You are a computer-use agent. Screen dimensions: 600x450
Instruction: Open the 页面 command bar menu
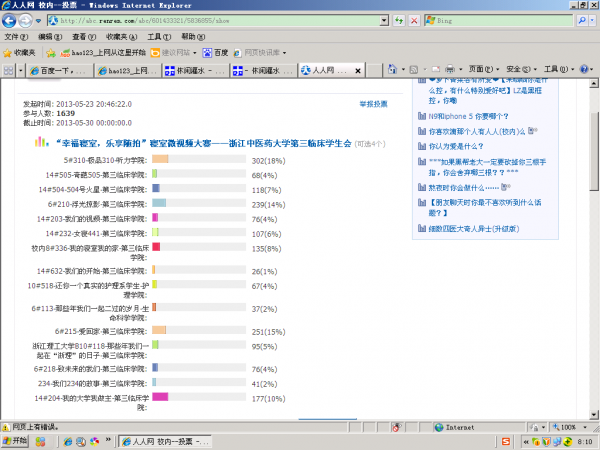484,69
